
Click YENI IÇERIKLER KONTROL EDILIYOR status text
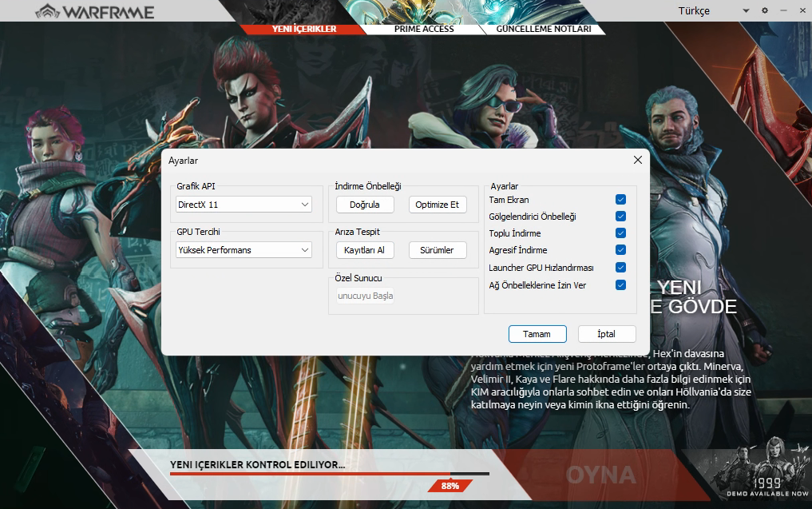(x=257, y=464)
